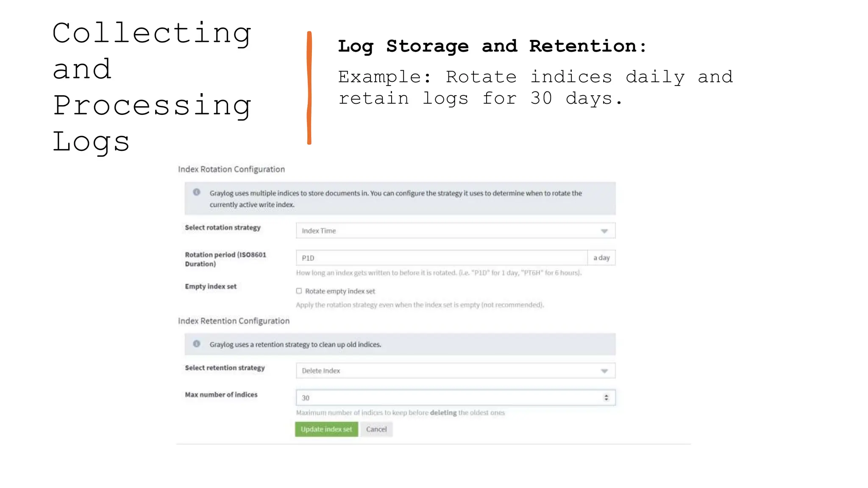This screenshot has width=868, height=488.
Task: Click info icon in retention description box
Action: tap(197, 344)
